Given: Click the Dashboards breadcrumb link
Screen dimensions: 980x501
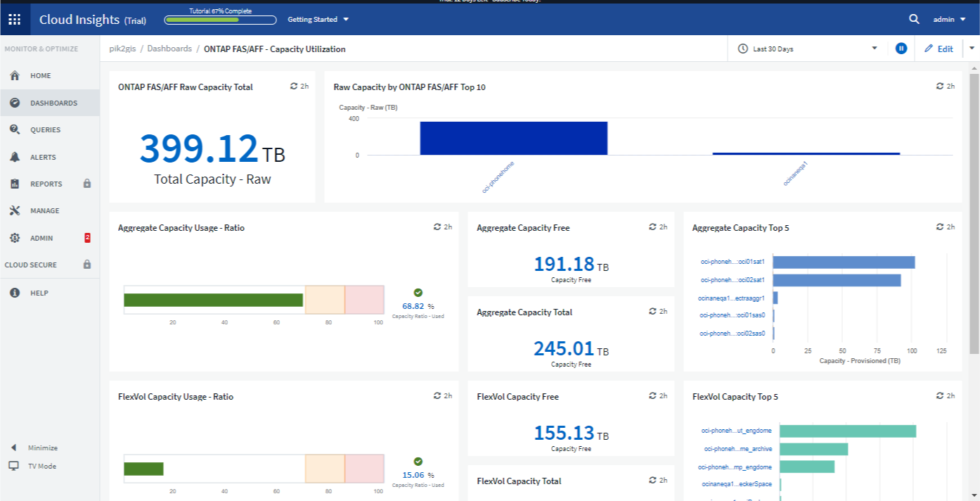Looking at the screenshot, I should [x=169, y=49].
